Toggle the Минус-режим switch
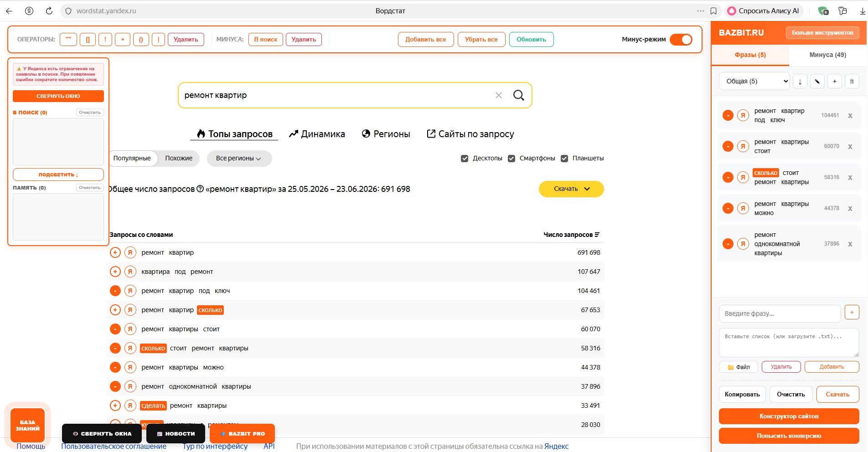The height and width of the screenshot is (452, 868). 681,40
